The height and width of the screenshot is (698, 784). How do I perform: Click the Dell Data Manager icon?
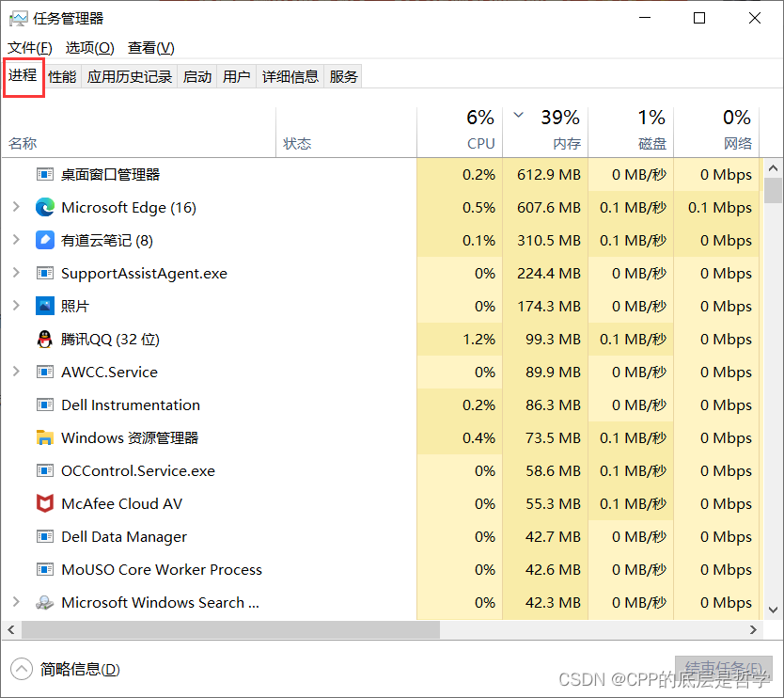[45, 536]
